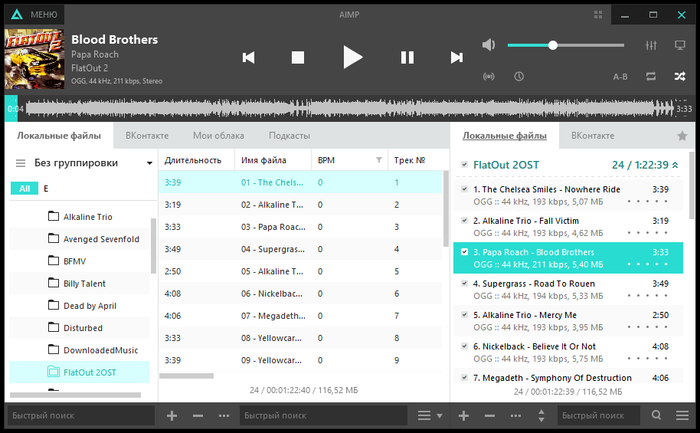Skip to the previous track
Screen dimensions: 700x433
[x=249, y=58]
